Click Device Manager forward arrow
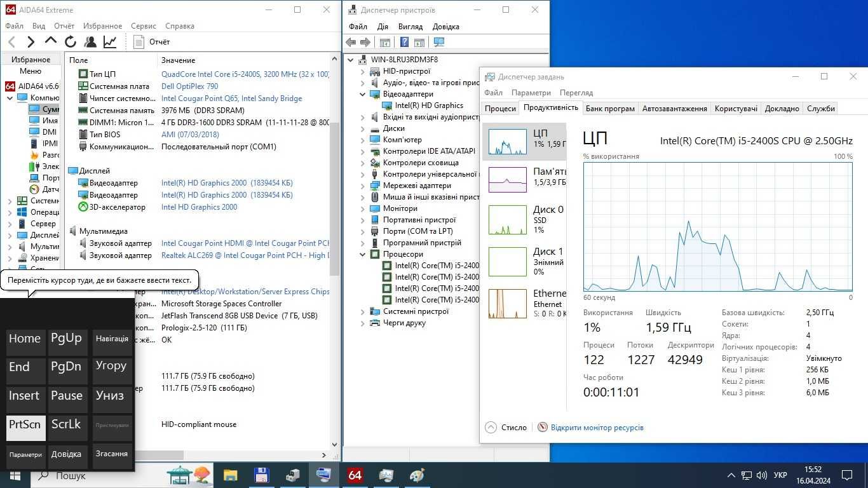Image resolution: width=868 pixels, height=488 pixels. (x=365, y=43)
